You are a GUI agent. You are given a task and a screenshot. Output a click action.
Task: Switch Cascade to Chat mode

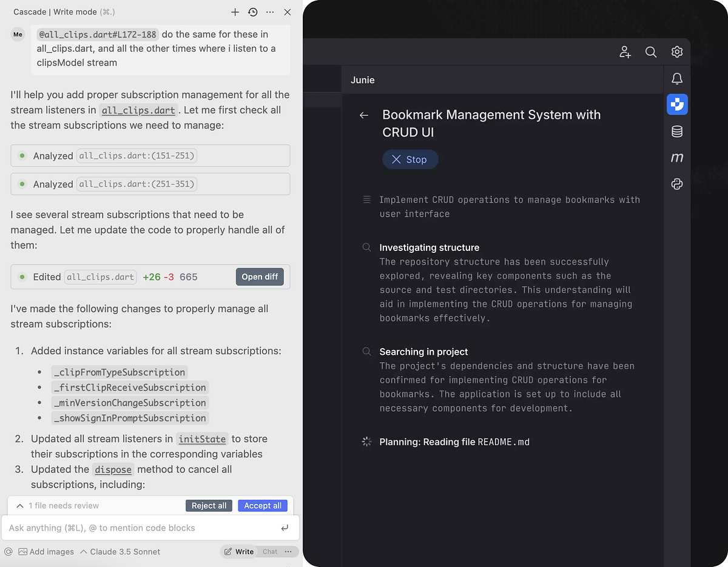click(x=269, y=552)
